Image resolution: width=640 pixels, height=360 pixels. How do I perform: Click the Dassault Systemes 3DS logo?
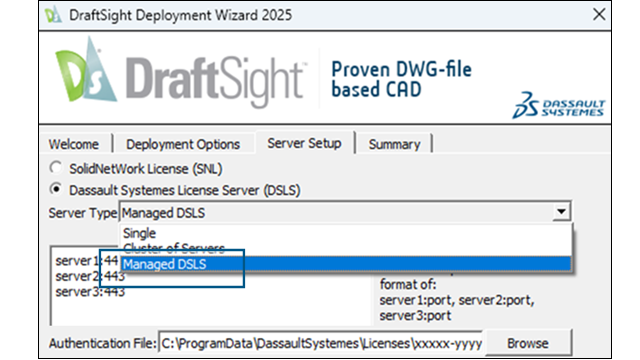tap(558, 106)
